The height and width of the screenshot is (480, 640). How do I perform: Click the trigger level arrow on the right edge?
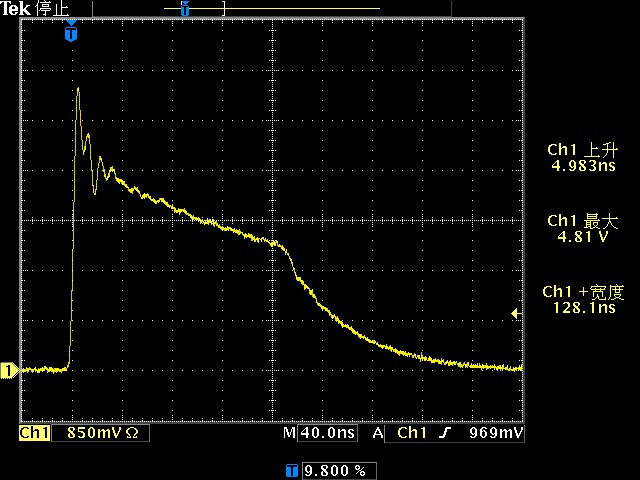(516, 313)
